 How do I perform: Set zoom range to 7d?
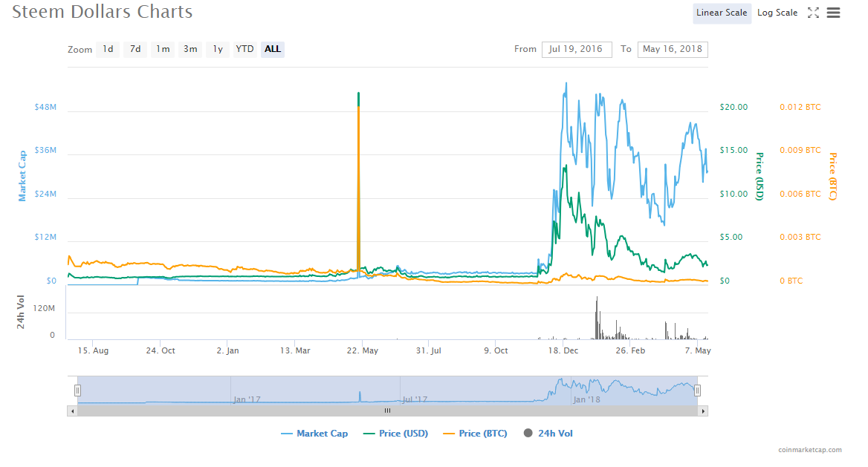pos(135,49)
